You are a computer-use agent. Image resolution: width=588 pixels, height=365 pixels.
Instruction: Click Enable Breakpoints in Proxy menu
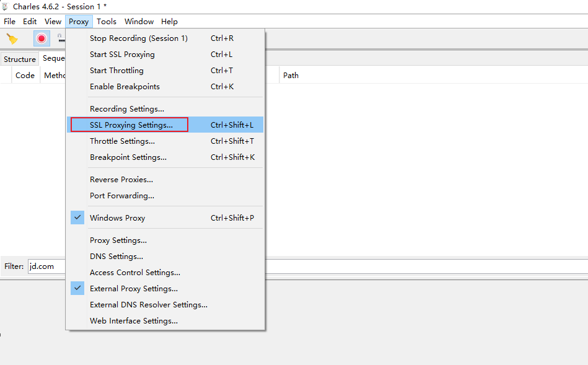pyautogui.click(x=125, y=87)
